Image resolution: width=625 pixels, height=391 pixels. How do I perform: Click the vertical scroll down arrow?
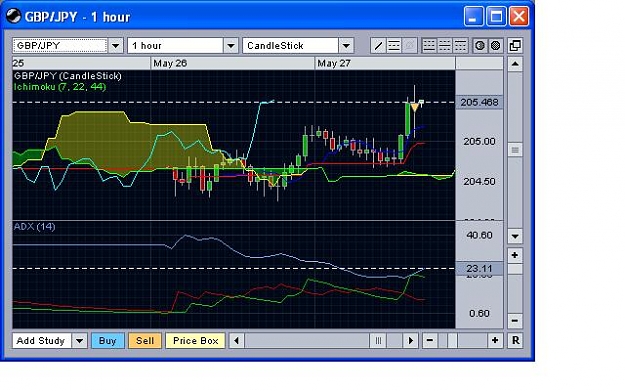(x=515, y=236)
